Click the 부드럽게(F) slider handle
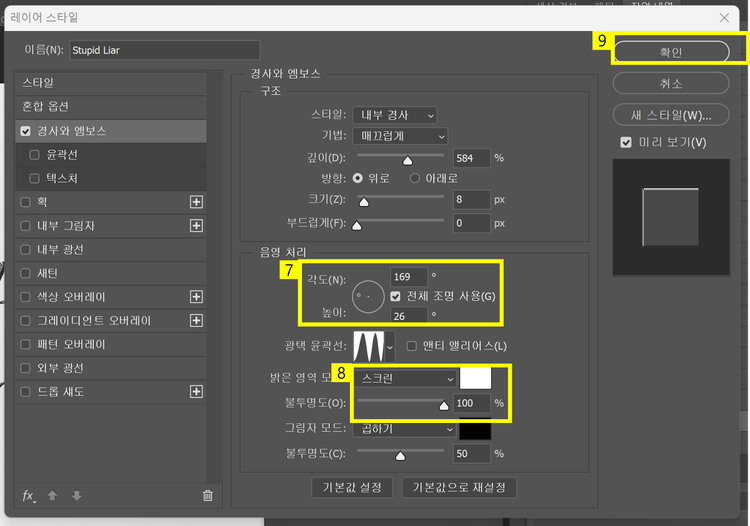This screenshot has width=750, height=526. (357, 226)
